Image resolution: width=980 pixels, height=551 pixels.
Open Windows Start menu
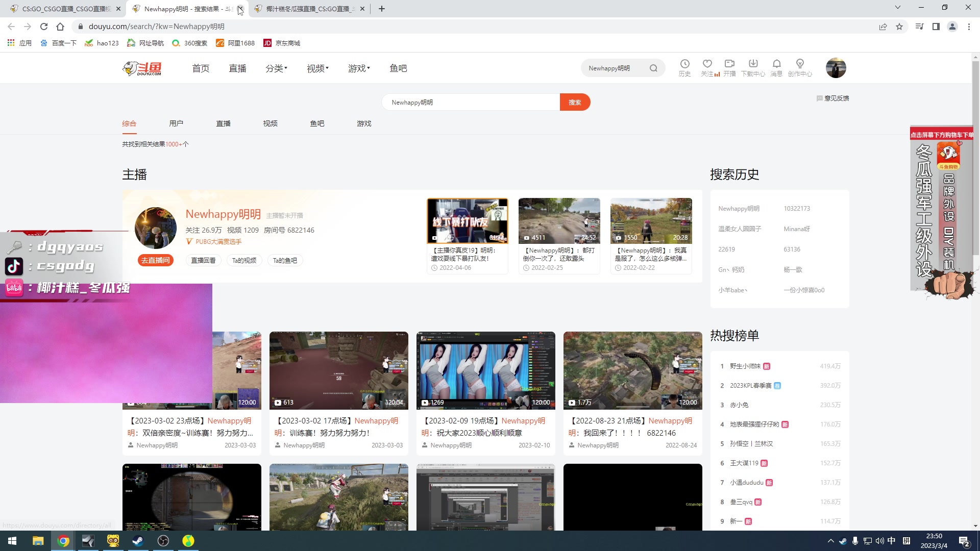[12, 541]
